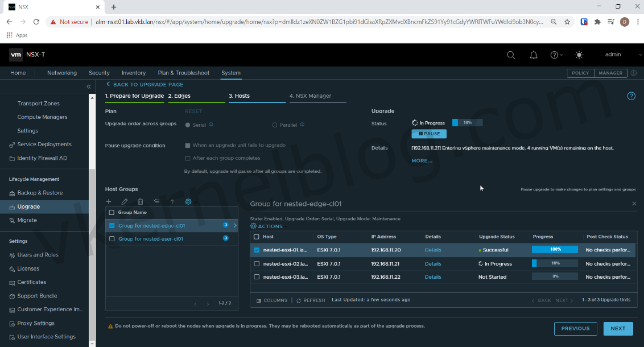
Task: Add a new host group with the plus icon
Action: [x=109, y=201]
